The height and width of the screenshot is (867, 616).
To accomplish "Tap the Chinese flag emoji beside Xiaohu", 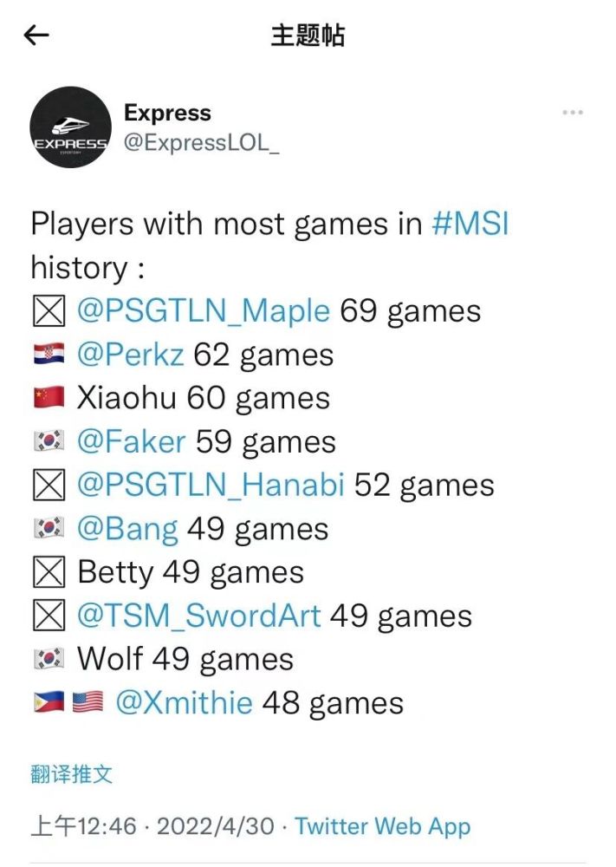I will tap(49, 399).
